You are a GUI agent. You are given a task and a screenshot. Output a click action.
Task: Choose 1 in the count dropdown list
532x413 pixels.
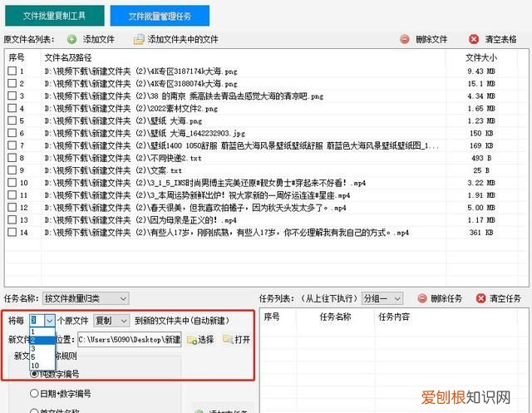(42, 332)
